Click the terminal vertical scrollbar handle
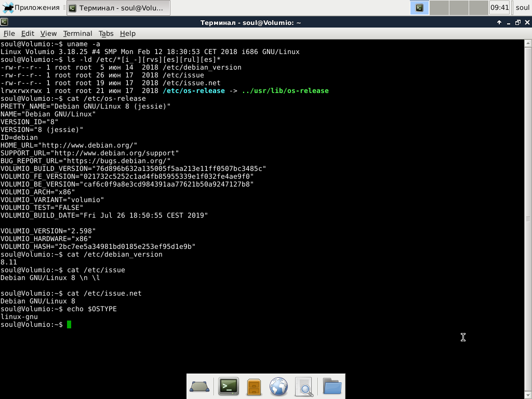Screen dimensions: 532x399 [528, 219]
